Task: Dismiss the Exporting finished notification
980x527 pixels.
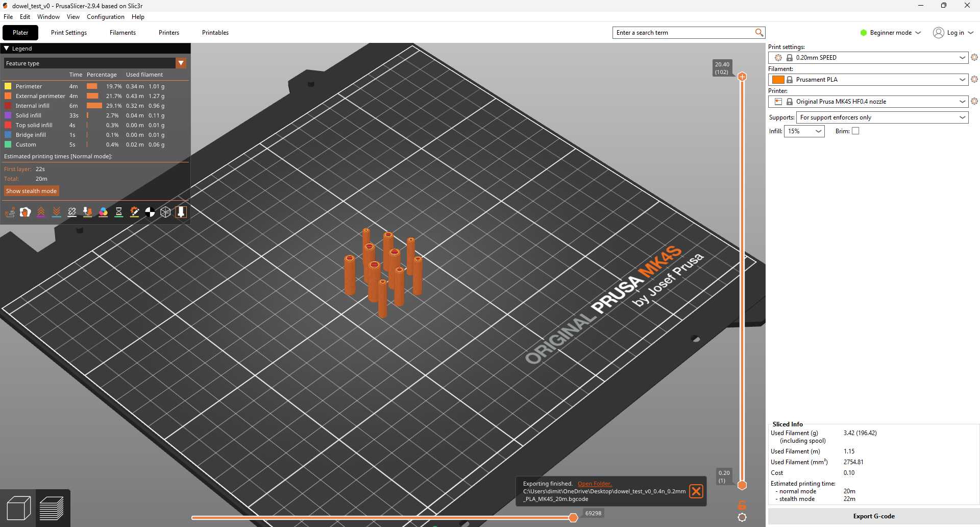Action: pos(696,491)
